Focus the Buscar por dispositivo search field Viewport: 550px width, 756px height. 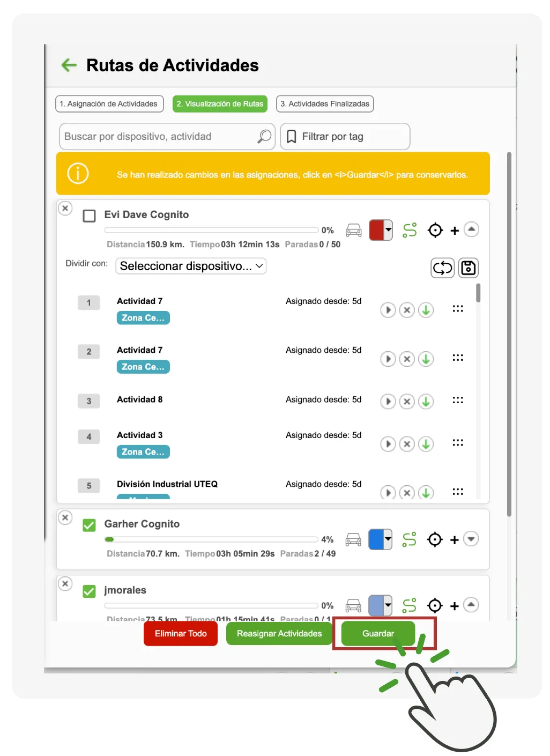(x=167, y=137)
